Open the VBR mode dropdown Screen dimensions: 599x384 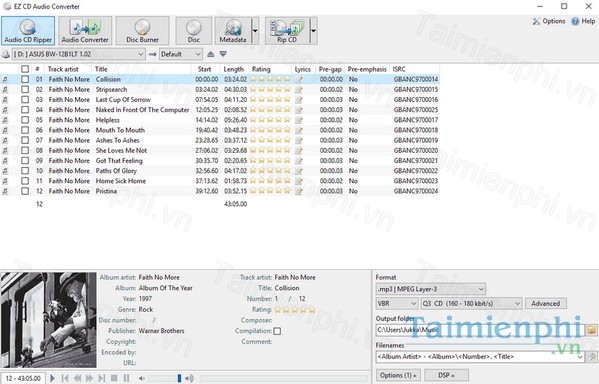click(x=397, y=304)
